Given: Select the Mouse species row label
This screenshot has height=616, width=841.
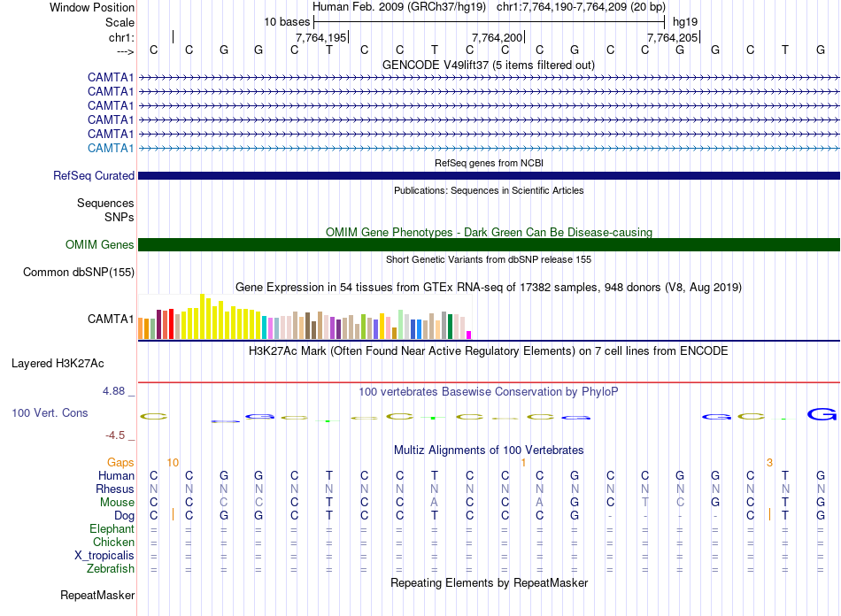Looking at the screenshot, I should click(116, 502).
